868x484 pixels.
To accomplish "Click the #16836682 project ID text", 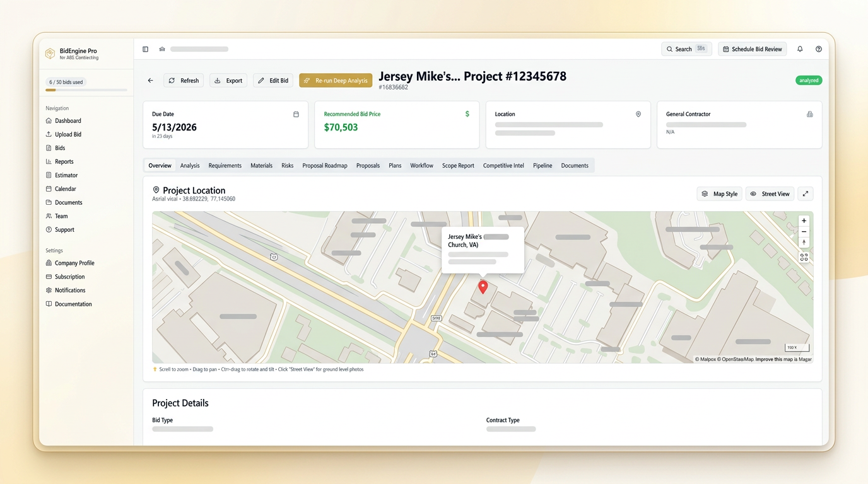I will (x=393, y=88).
